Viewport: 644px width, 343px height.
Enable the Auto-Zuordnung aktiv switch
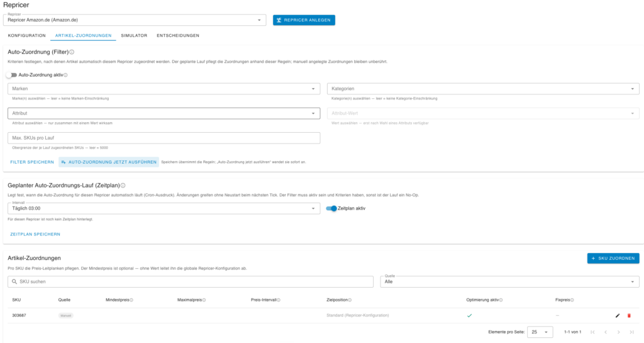[11, 75]
